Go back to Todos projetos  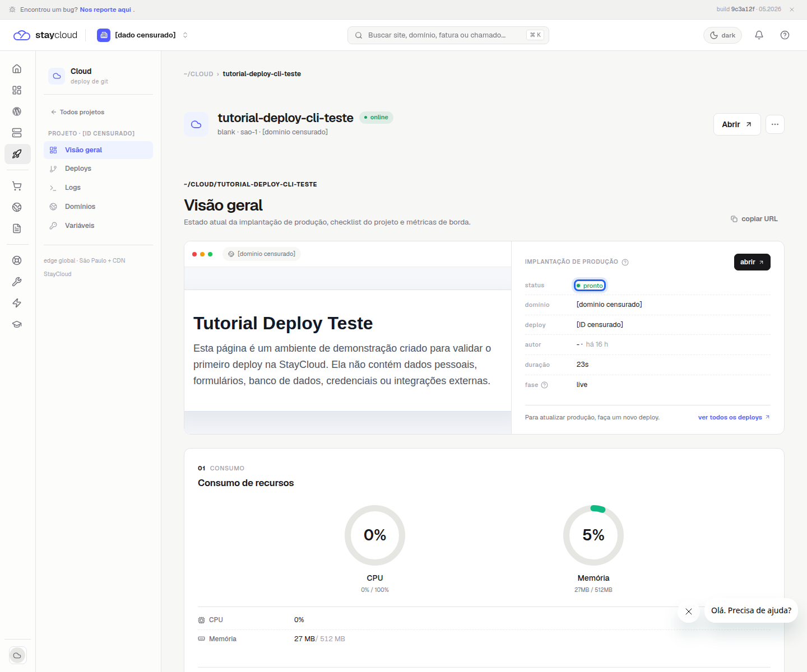pos(77,112)
